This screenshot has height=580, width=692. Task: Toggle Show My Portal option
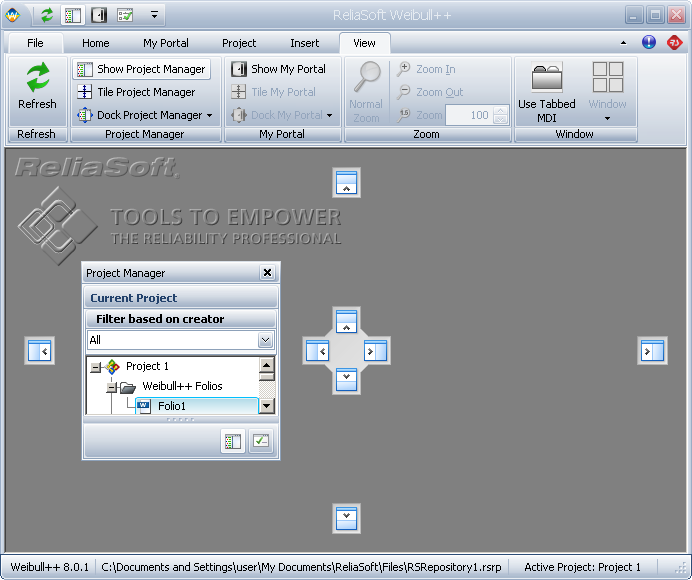click(279, 69)
